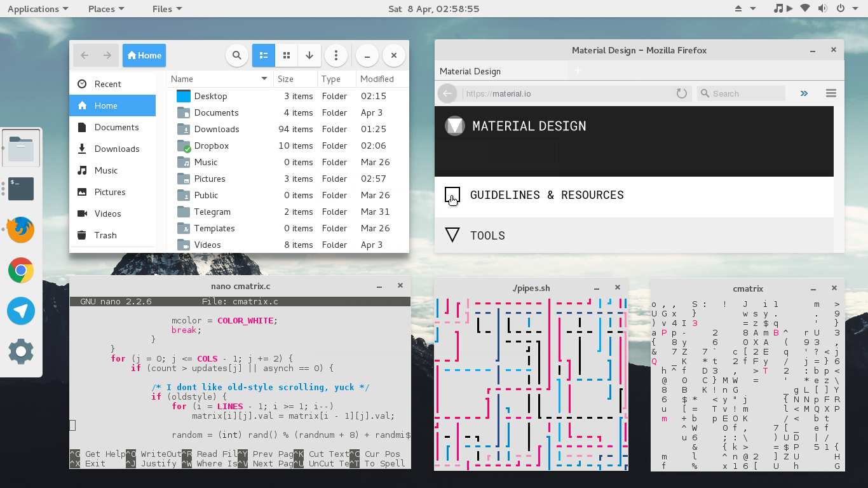Open Settings gear from the dock
This screenshot has width=868, height=488.
21,351
